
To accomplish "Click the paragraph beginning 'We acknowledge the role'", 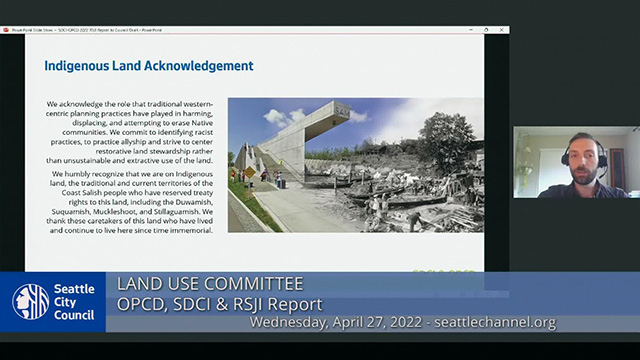I will pos(129,132).
